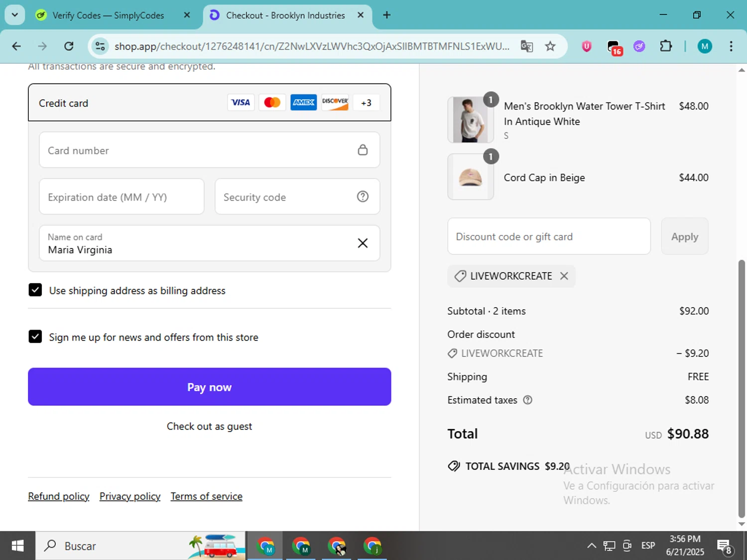Toggle Sign me up for news checkbox
The image size is (747, 560).
coord(35,336)
